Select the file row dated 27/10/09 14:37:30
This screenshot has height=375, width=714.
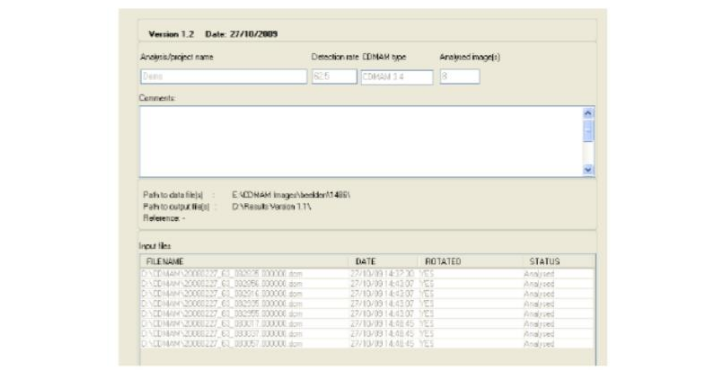tap(367, 274)
